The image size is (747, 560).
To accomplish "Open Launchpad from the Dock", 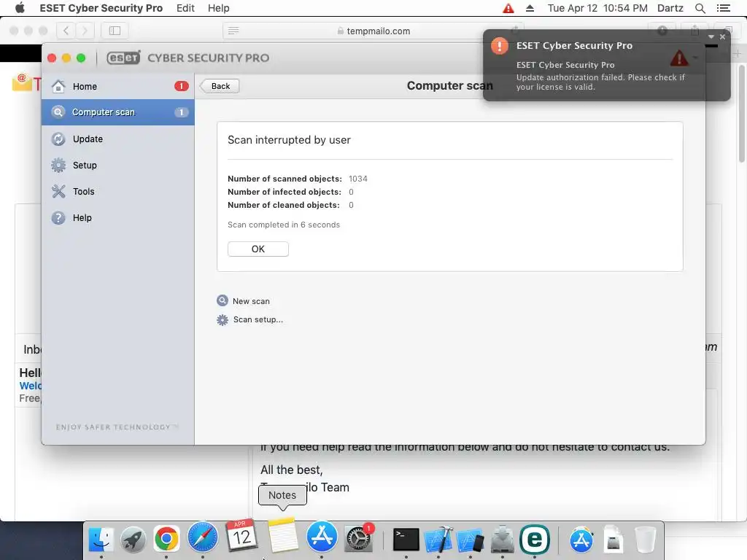I will [133, 539].
